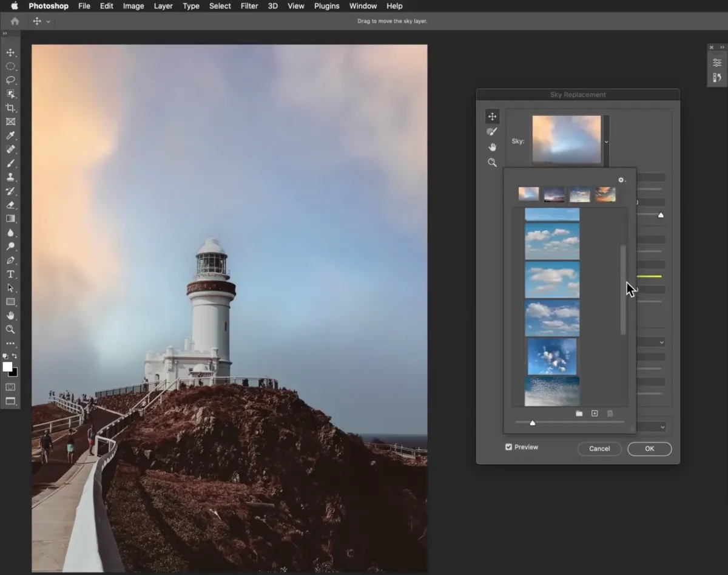Open the Window menu in the menu bar
728x575 pixels.
pos(363,6)
